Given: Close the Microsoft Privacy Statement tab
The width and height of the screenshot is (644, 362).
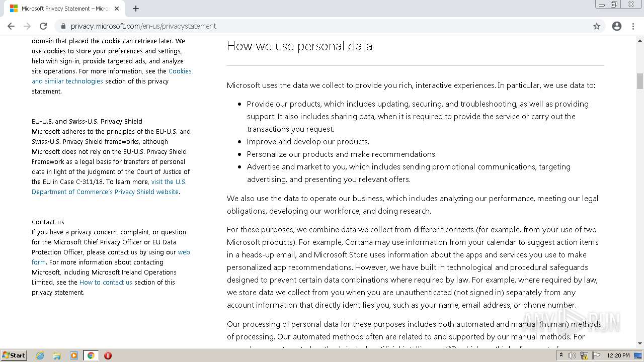Looking at the screenshot, I should coord(117,9).
